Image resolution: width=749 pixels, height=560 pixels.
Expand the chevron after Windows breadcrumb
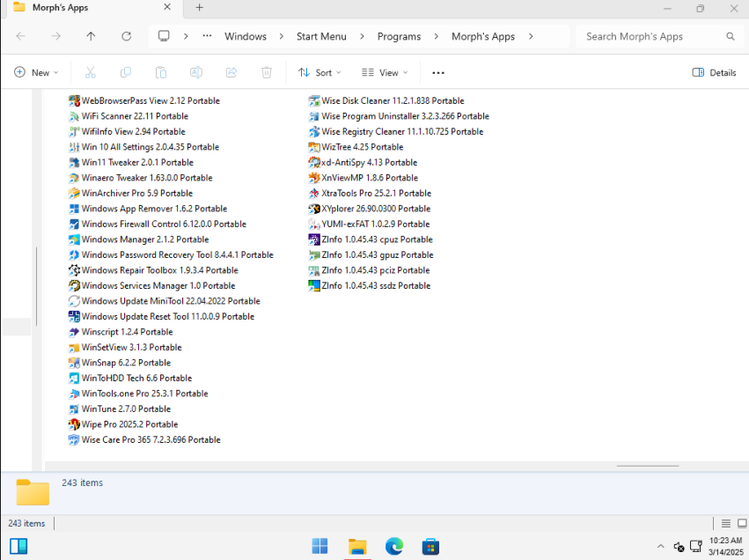[282, 36]
